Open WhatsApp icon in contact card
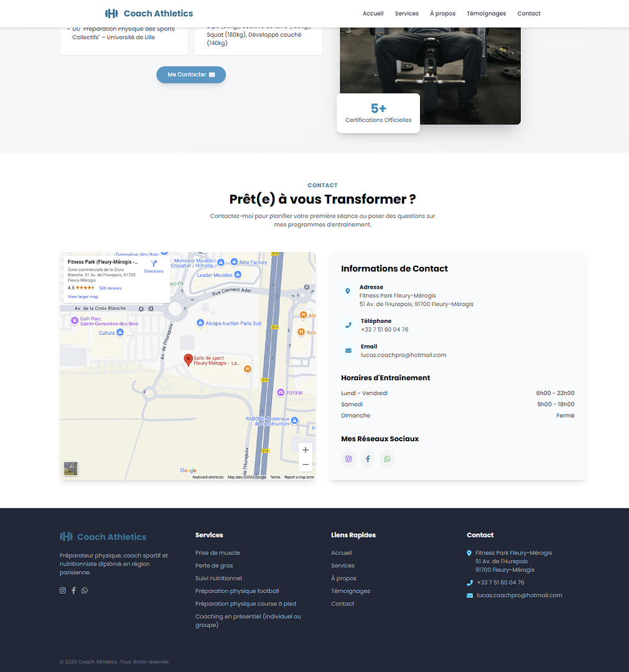Screen dimensions: 629x672 387,459
